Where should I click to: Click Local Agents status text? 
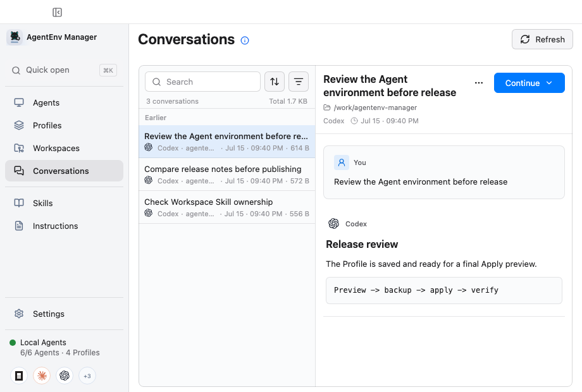point(43,343)
